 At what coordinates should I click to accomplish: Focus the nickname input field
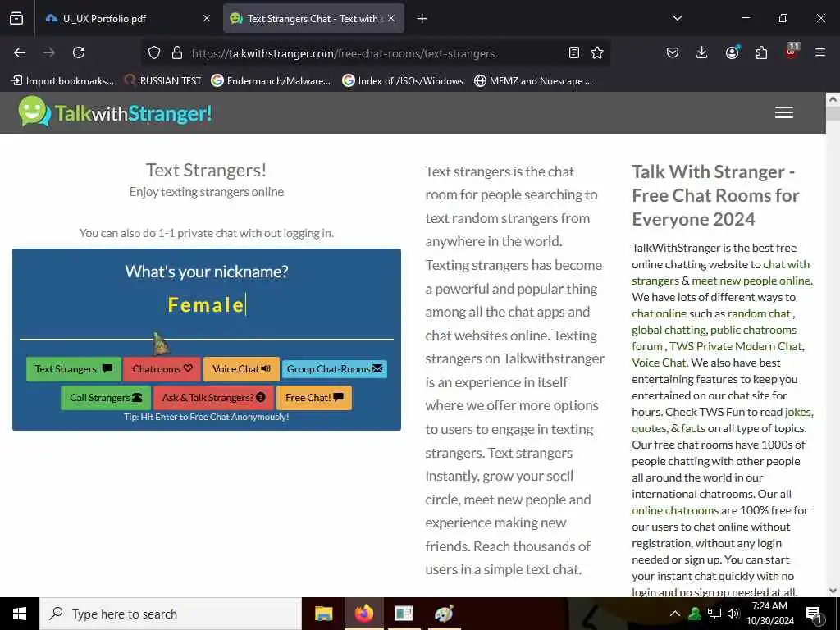207,305
